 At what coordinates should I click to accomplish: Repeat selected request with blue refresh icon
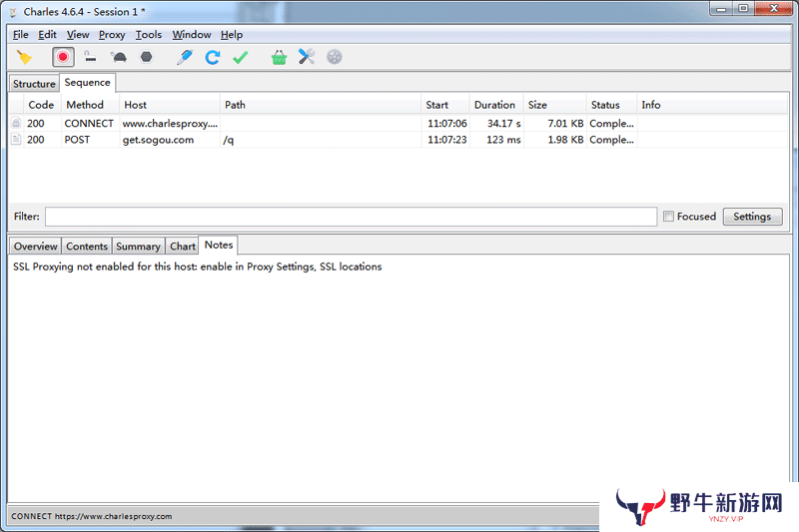[213, 57]
